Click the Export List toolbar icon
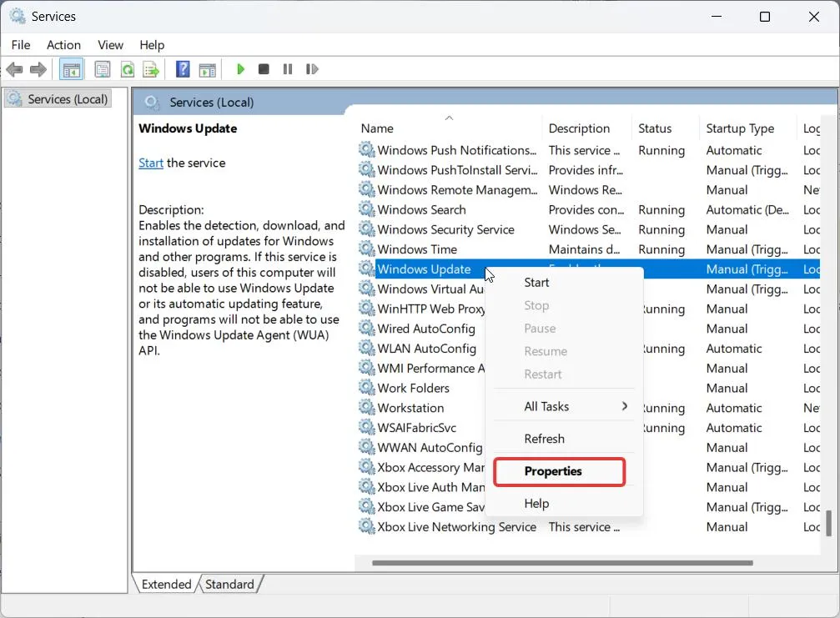Viewport: 840px width, 618px height. pyautogui.click(x=151, y=69)
